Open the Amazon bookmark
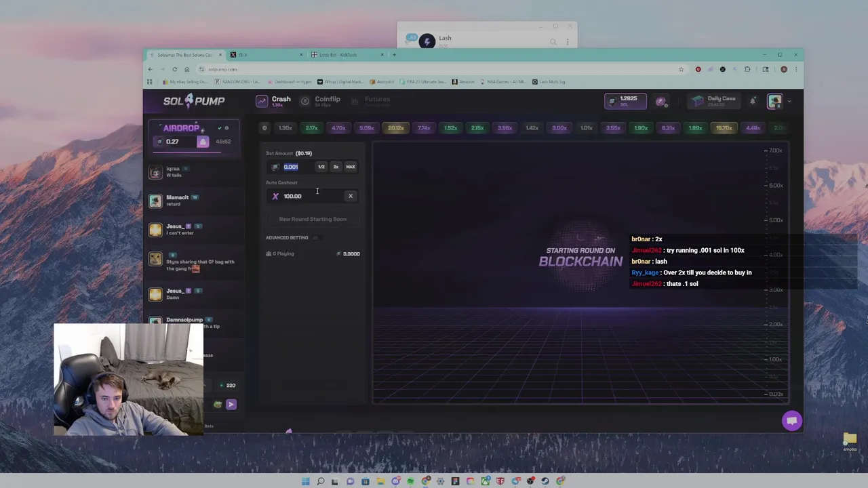 463,82
